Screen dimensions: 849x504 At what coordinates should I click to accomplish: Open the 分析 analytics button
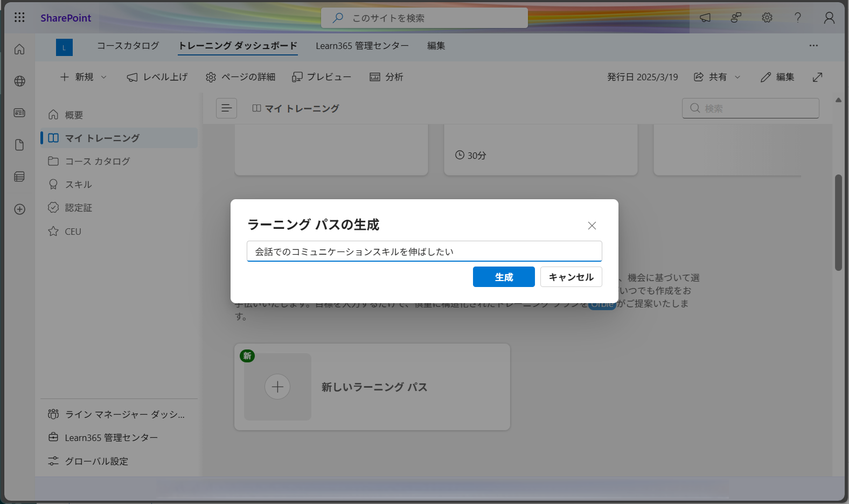386,77
